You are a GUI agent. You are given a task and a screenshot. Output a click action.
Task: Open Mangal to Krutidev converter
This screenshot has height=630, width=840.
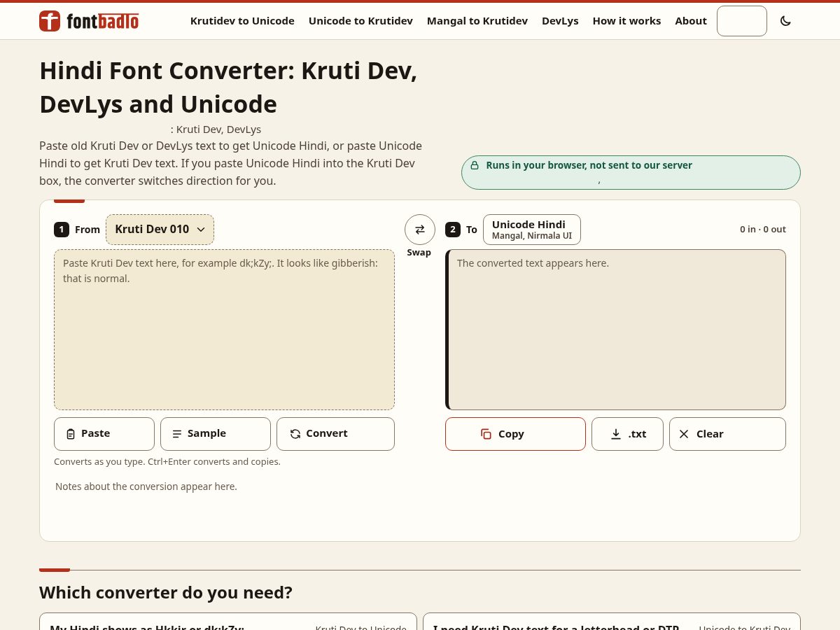click(477, 21)
